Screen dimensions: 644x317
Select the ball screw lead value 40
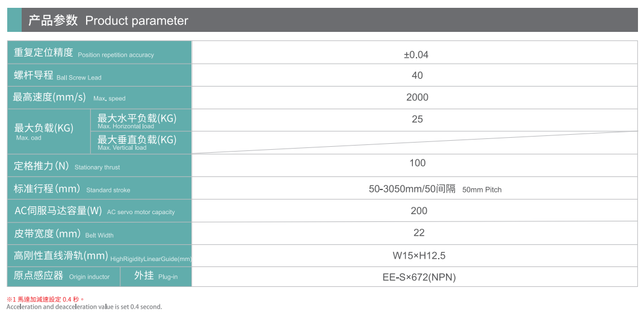click(417, 76)
